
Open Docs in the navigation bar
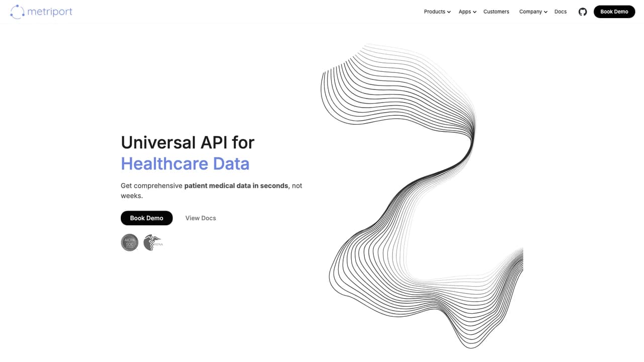(560, 12)
